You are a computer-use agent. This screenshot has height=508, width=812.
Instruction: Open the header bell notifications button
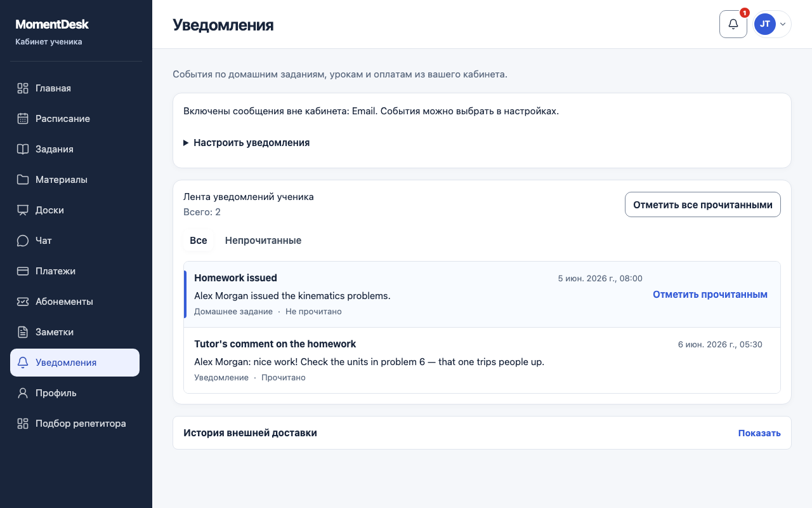(733, 24)
